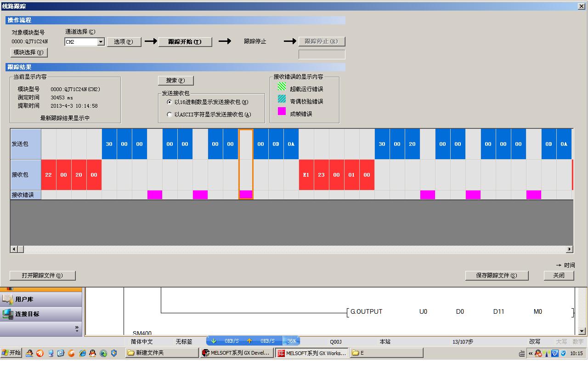Viewport: 588px width, 368px height.
Task: Expand the sidebar overflow chevron
Action: coord(77,328)
